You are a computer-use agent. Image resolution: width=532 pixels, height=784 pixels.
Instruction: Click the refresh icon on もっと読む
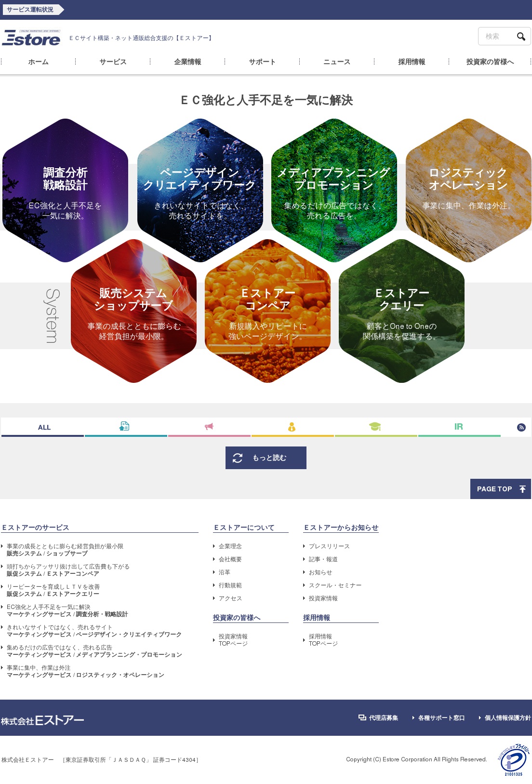[238, 458]
